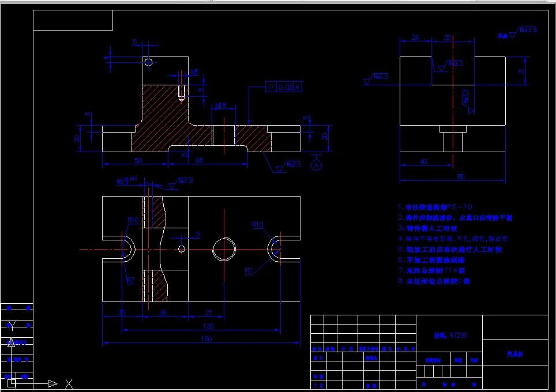Image resolution: width=556 pixels, height=392 pixels.
Task: Click the right R7 radius label
Action: tap(248, 271)
